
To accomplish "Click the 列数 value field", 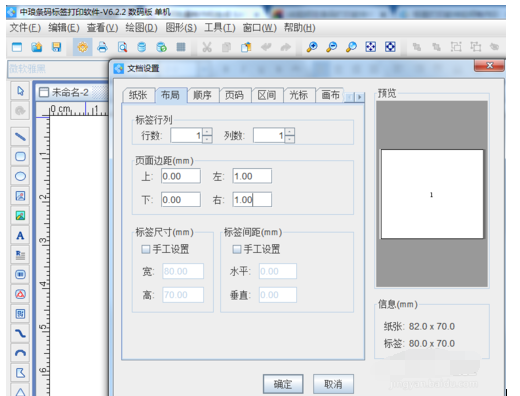I will pyautogui.click(x=269, y=136).
